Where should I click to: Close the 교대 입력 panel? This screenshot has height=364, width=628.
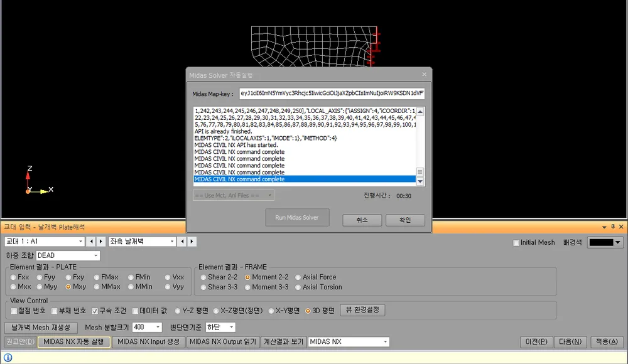[621, 227]
